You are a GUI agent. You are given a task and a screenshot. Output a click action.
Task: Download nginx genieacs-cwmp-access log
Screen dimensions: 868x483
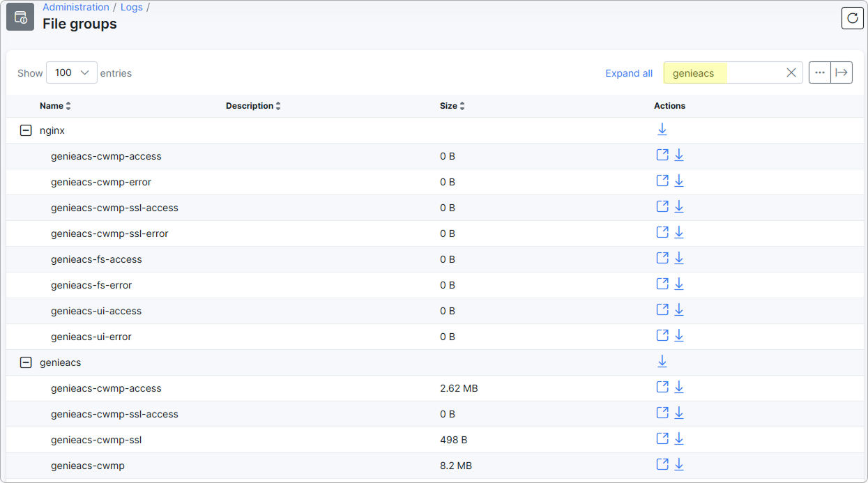[679, 155]
